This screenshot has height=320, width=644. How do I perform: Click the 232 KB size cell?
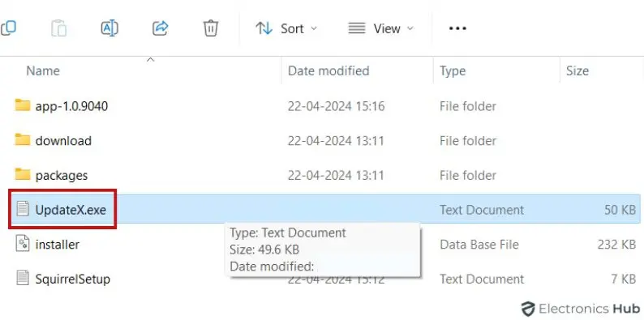616,245
